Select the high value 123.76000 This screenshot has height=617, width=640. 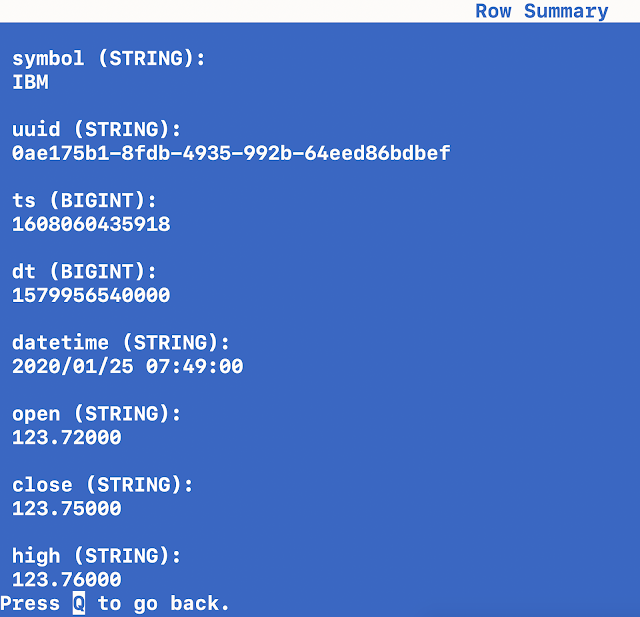pos(67,580)
